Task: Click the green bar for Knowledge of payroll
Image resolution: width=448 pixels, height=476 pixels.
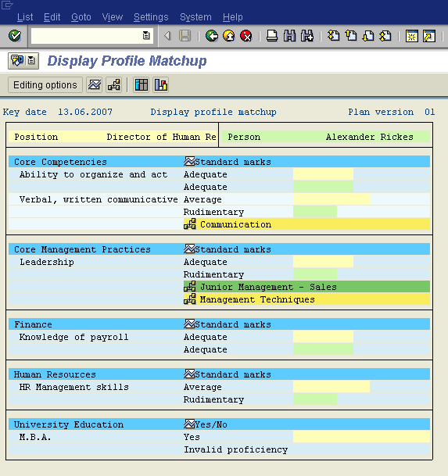Action: point(323,349)
